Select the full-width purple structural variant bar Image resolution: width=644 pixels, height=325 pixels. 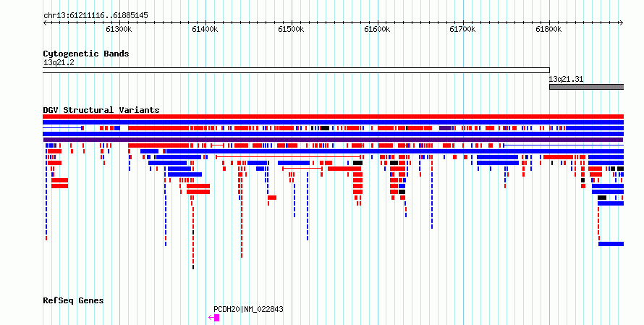[x=333, y=140]
